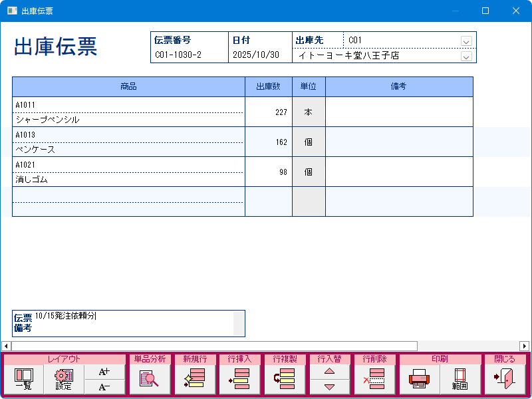Move row down with 行入替 down arrow

[329, 387]
